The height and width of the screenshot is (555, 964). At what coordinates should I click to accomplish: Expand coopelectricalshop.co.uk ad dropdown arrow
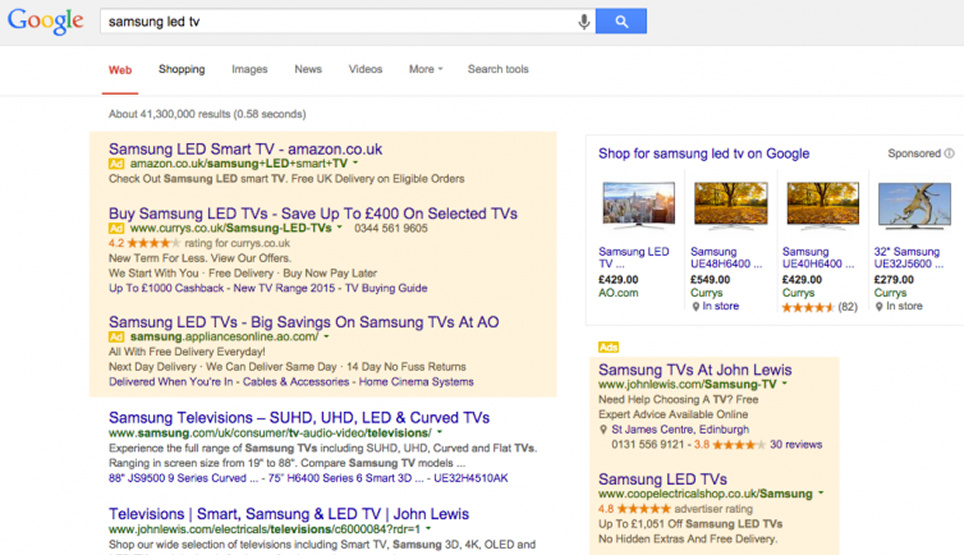point(821,493)
